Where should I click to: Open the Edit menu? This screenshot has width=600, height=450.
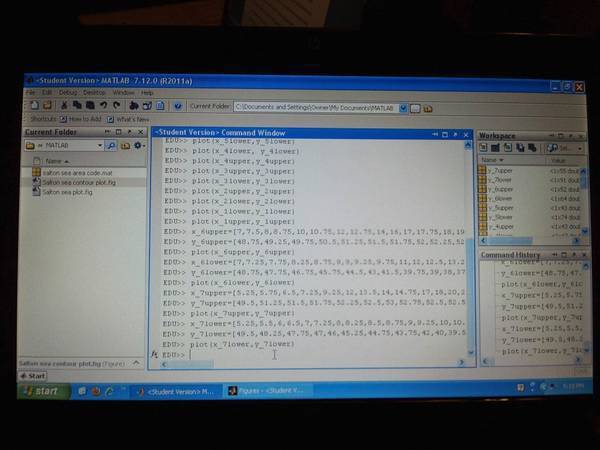coord(47,92)
